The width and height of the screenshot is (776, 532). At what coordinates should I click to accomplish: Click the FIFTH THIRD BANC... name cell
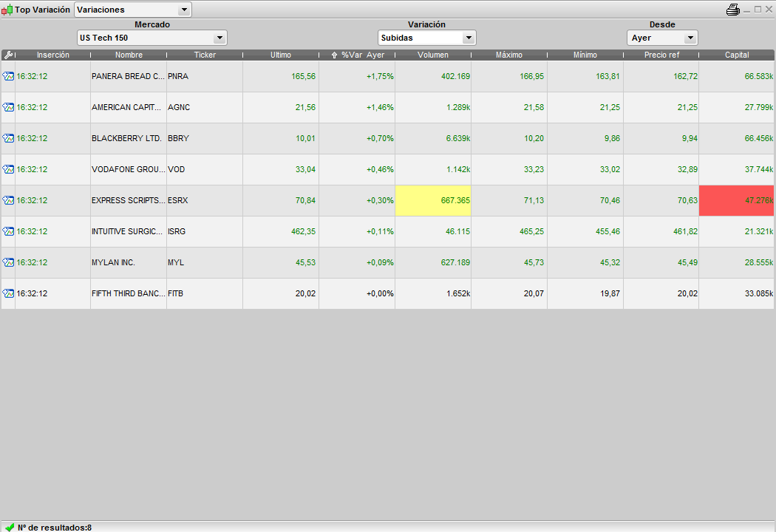pos(129,293)
